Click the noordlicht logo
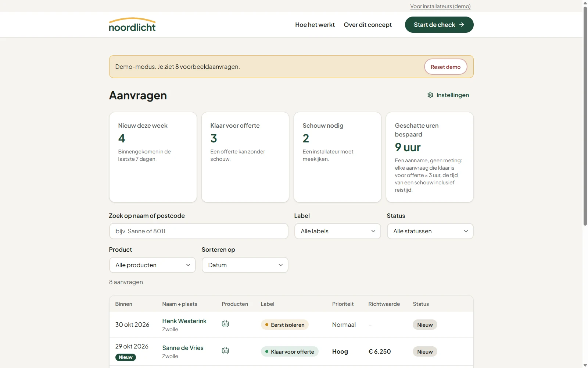The height and width of the screenshot is (368, 588). click(132, 25)
